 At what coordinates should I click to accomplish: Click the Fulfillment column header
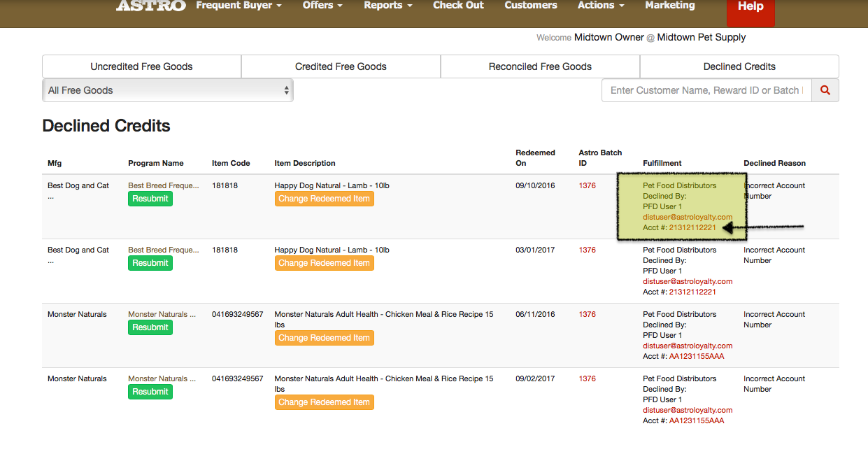coord(662,163)
